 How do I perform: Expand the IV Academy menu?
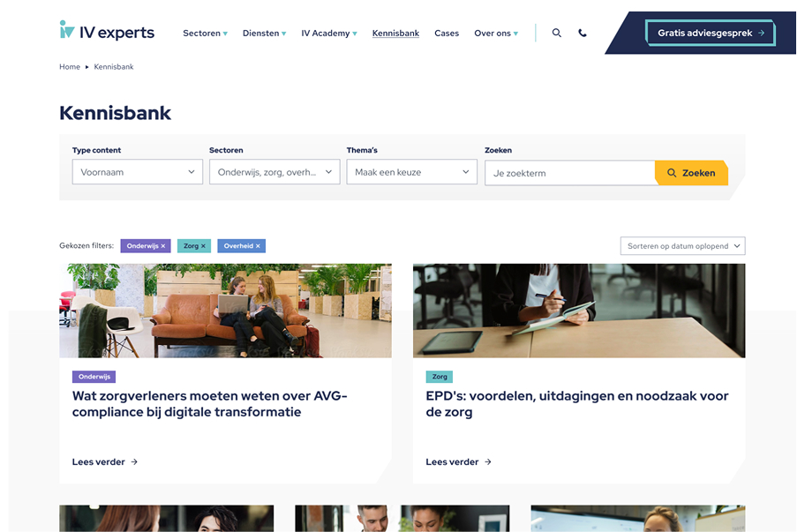point(329,33)
